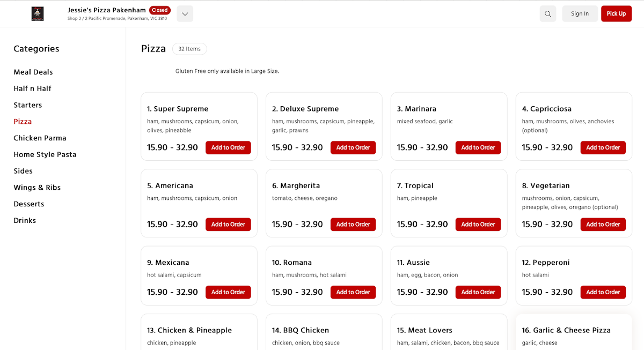Image resolution: width=644 pixels, height=350 pixels.
Task: Add Margherita pizza to order
Action: [x=353, y=225]
